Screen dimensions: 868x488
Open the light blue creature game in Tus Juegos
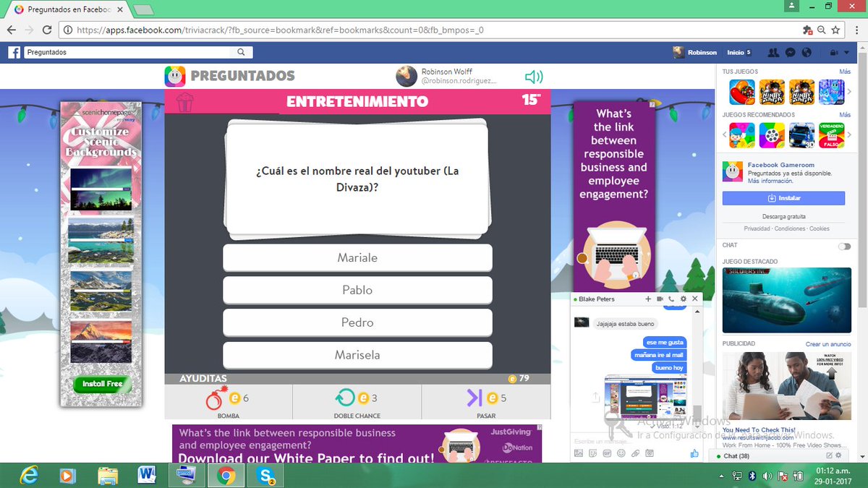click(x=831, y=92)
